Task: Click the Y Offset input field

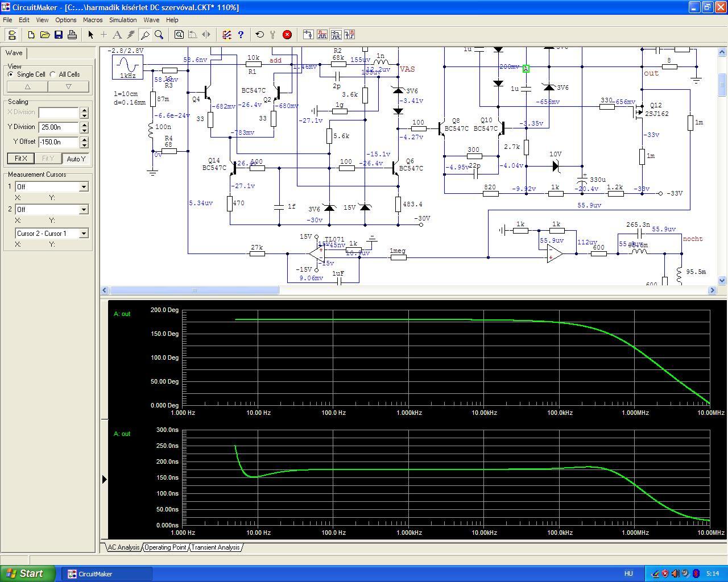Action: pyautogui.click(x=59, y=142)
